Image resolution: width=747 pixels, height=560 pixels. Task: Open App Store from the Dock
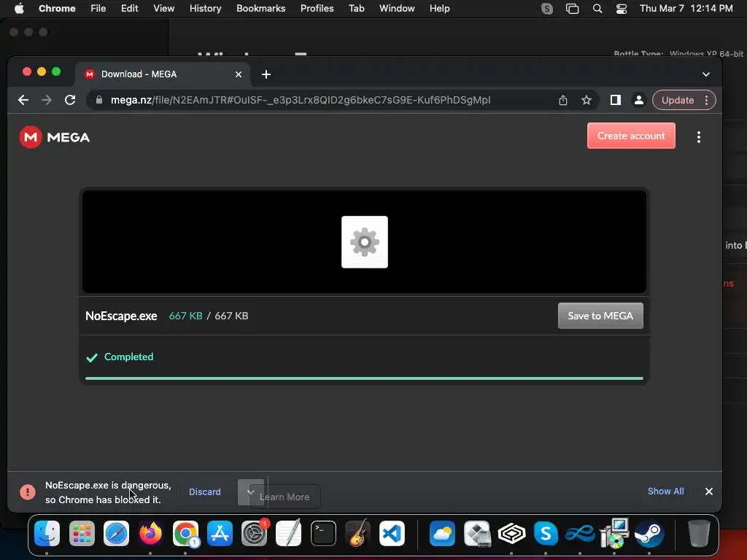pyautogui.click(x=220, y=533)
